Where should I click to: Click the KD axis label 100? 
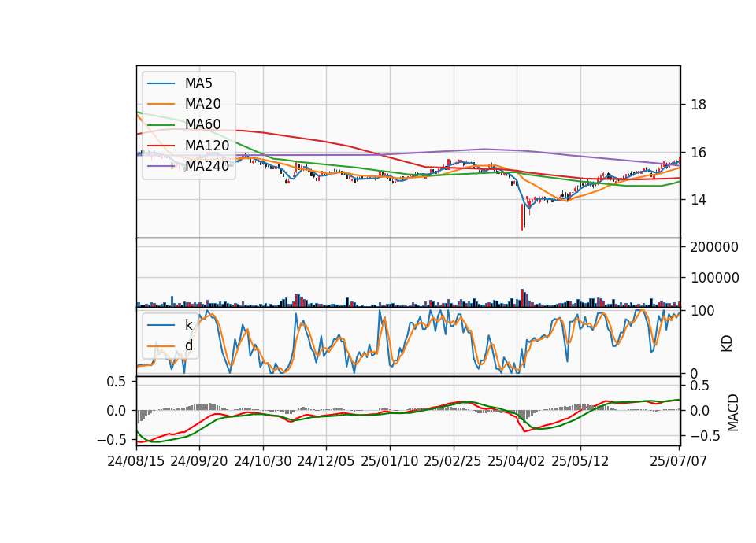[702, 311]
